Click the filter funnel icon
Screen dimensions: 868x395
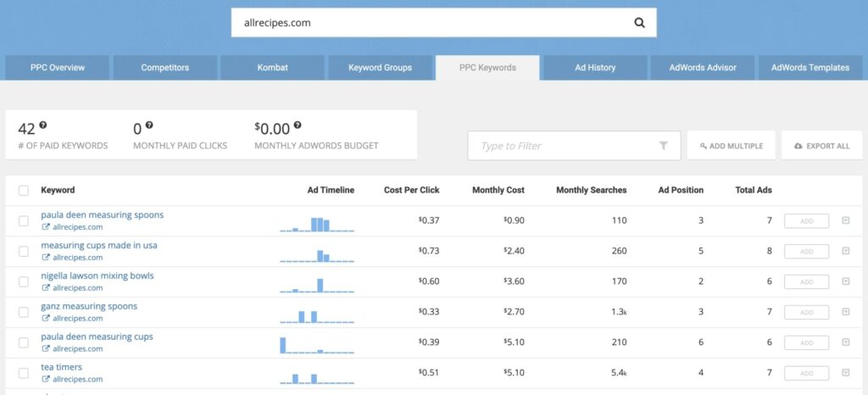663,146
